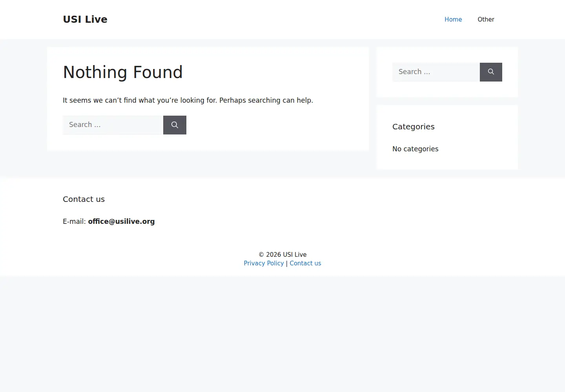
Task: Focus the sidebar Search field
Action: [436, 72]
